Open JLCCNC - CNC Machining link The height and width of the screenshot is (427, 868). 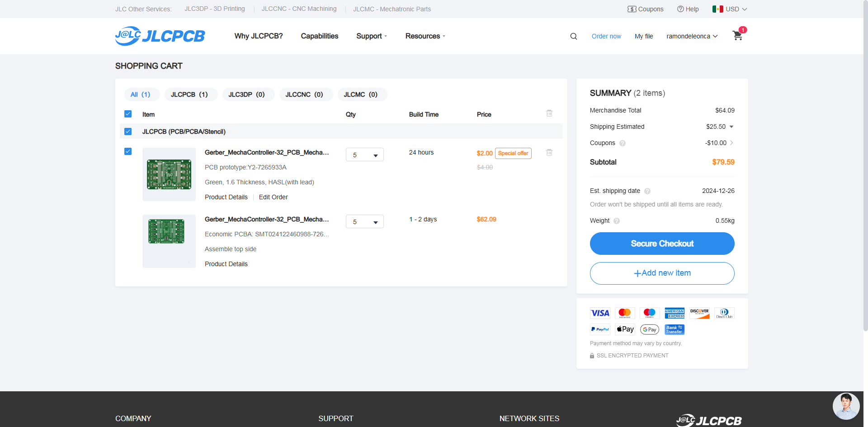[x=299, y=9]
